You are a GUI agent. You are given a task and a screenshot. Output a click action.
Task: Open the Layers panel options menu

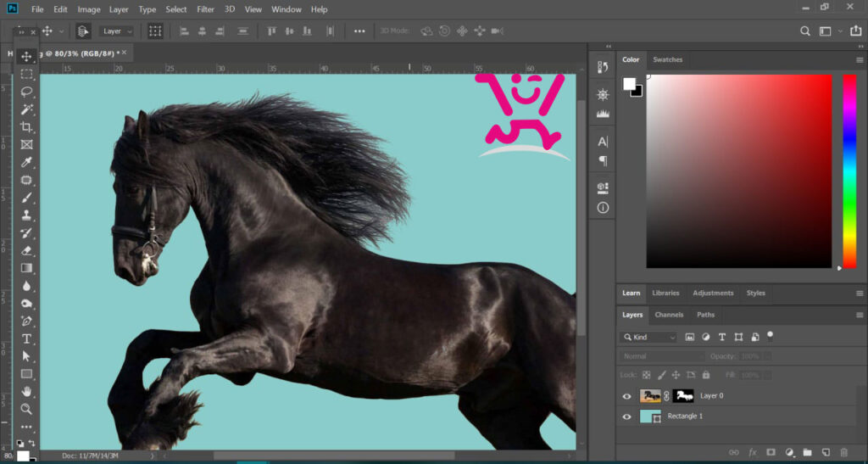[x=860, y=315]
